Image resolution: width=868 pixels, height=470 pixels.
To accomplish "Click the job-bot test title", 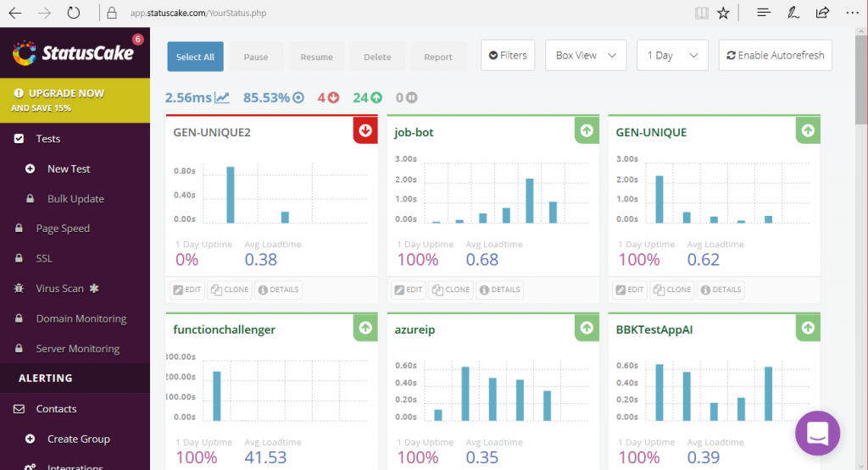I will coord(414,133).
